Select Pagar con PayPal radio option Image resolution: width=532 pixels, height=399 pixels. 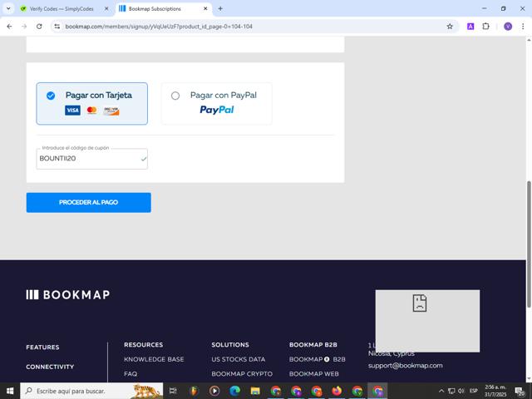tap(175, 96)
